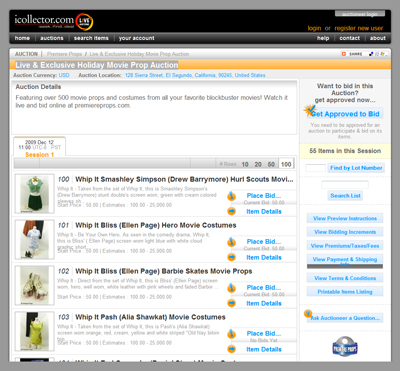Open the home menu

pyautogui.click(x=22, y=38)
